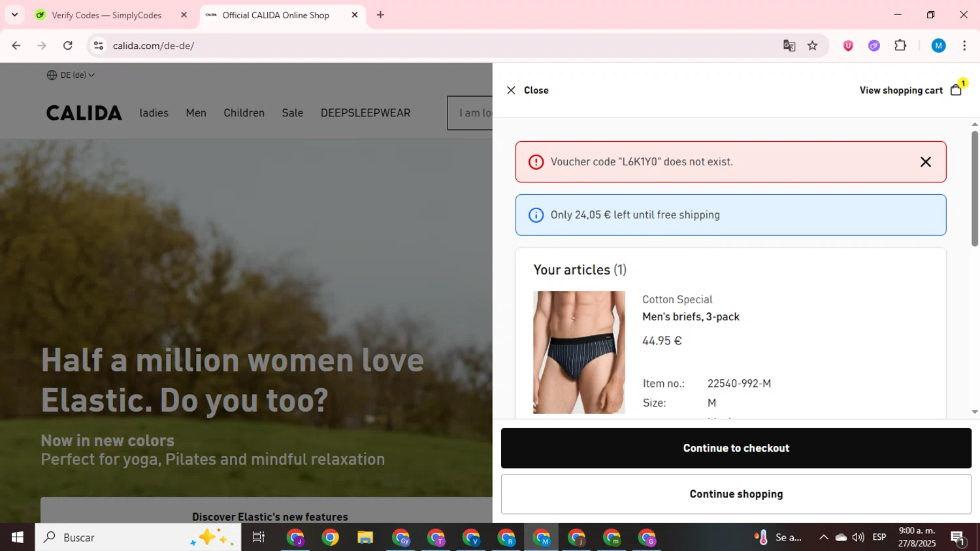Open Men's briefs product thumbnail
This screenshot has height=551, width=980.
(579, 352)
